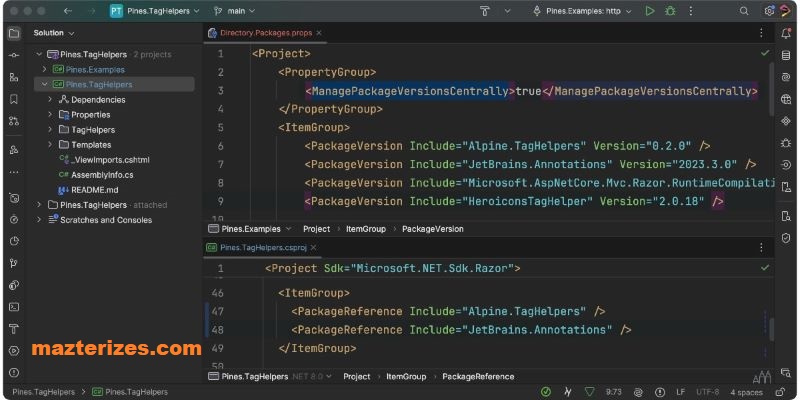Open the Bookmarks tool window icon
The width and height of the screenshot is (800, 400).
pos(14,99)
